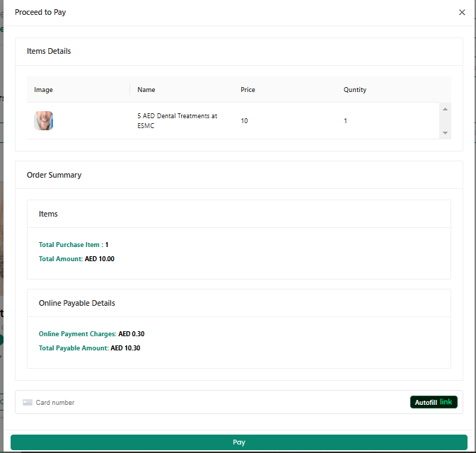476x453 pixels.
Task: Click the Online Payable Details heading
Action: pos(77,303)
